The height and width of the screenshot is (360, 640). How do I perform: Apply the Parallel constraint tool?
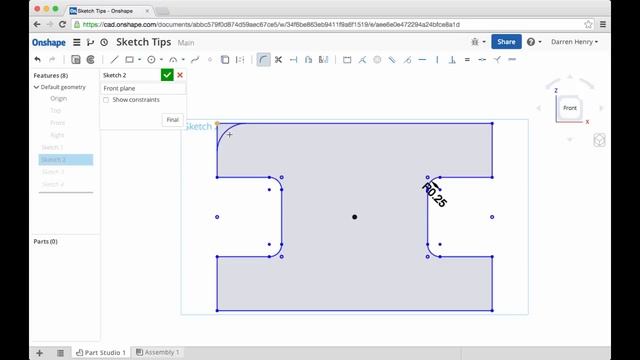[392, 60]
